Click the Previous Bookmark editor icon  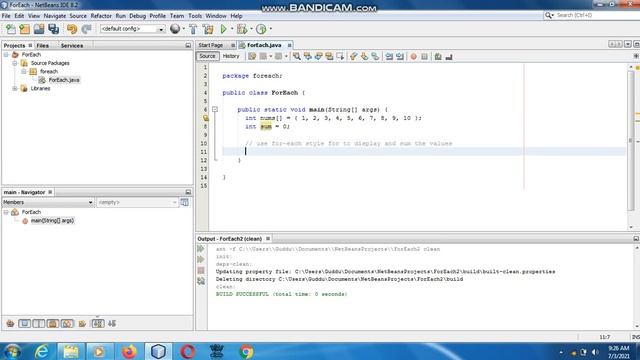click(353, 56)
